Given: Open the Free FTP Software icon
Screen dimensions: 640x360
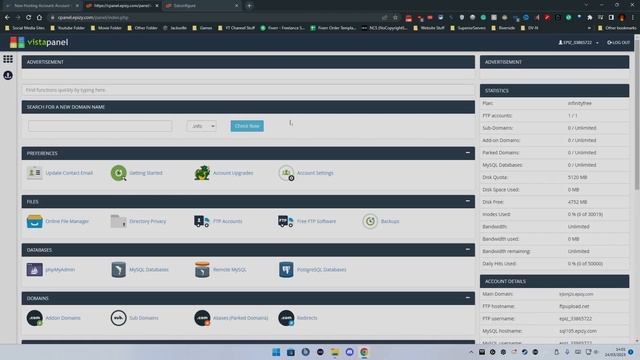Looking at the screenshot, I should click(x=286, y=221).
